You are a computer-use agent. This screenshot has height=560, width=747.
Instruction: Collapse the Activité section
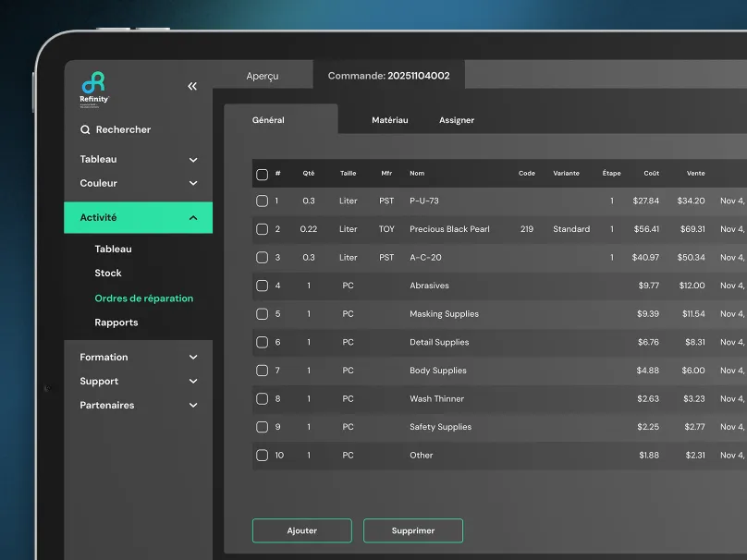tap(193, 218)
